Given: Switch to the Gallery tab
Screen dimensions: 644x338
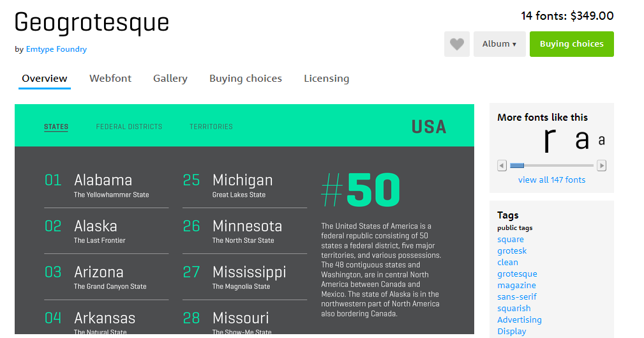Looking at the screenshot, I should pyautogui.click(x=170, y=79).
